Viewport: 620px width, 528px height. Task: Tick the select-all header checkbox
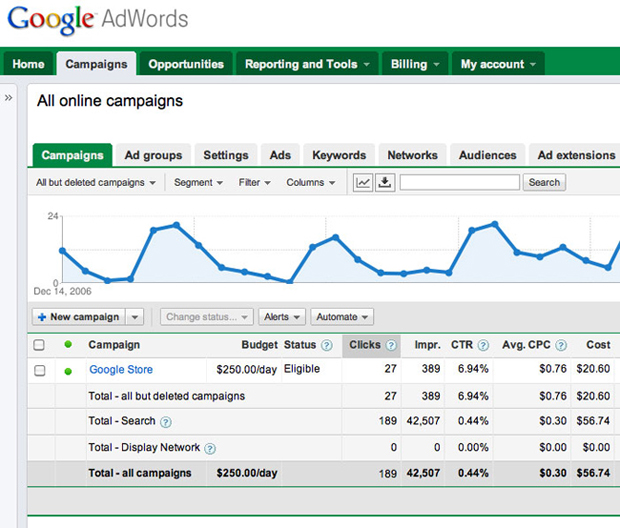click(x=39, y=345)
